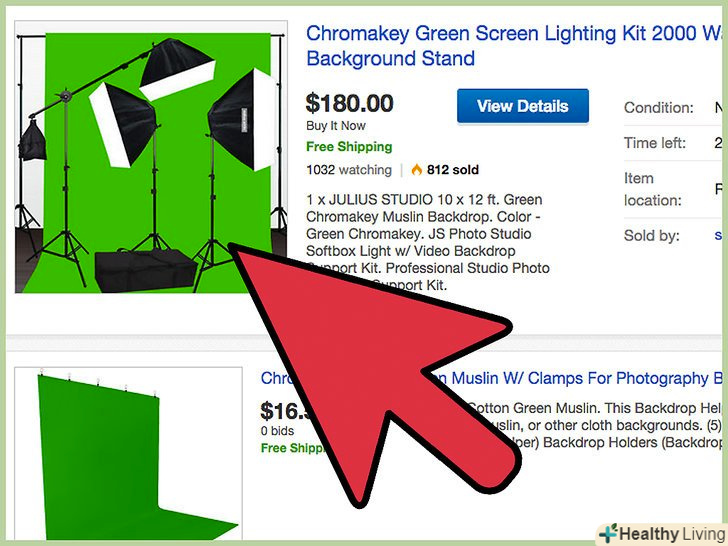Click the JULIUS STUDIO item description text

pos(428,242)
